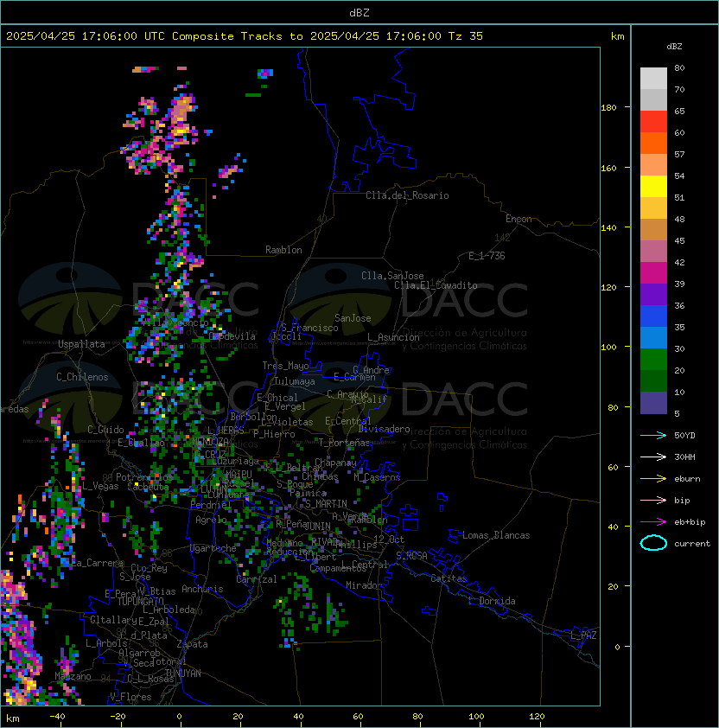Click the 'S_MARTIN' place label
The image size is (719, 728).
coord(326,504)
